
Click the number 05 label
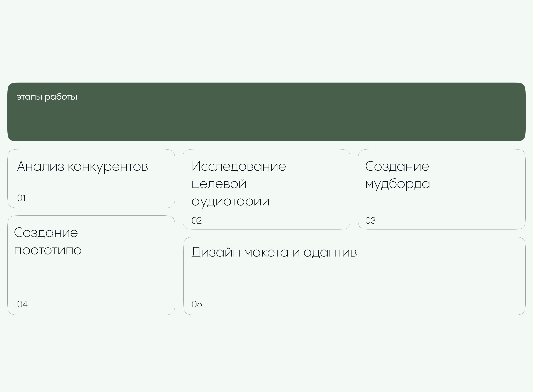coord(197,304)
